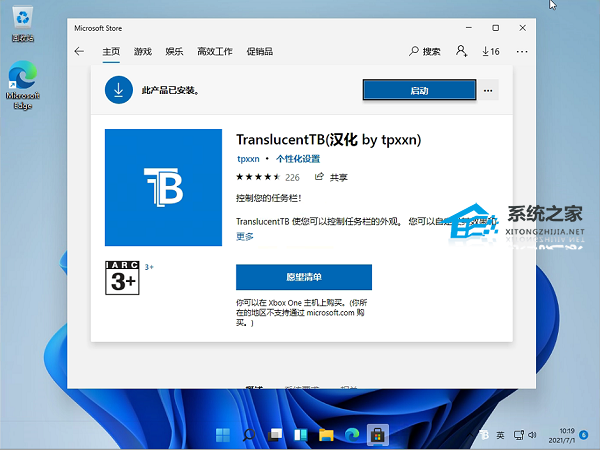Expand the description with 更多 link
Image resolution: width=600 pixels, height=450 pixels.
click(x=245, y=236)
